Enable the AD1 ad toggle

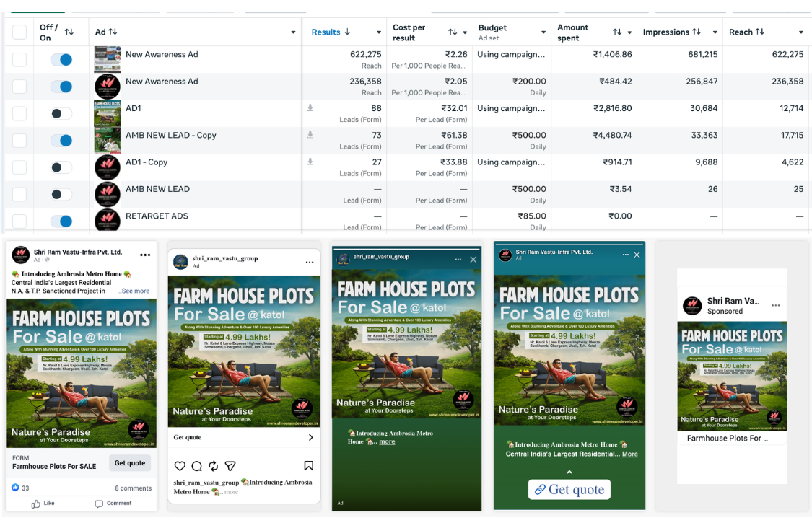(61, 113)
